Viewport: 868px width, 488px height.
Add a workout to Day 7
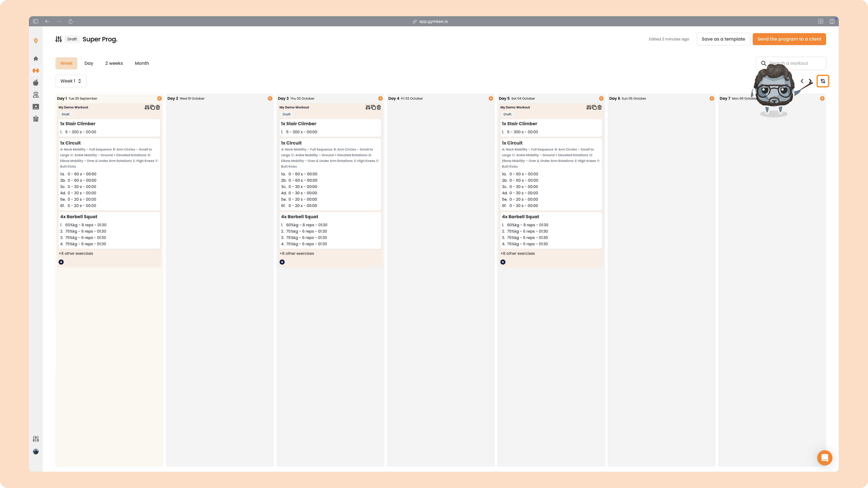click(x=822, y=98)
